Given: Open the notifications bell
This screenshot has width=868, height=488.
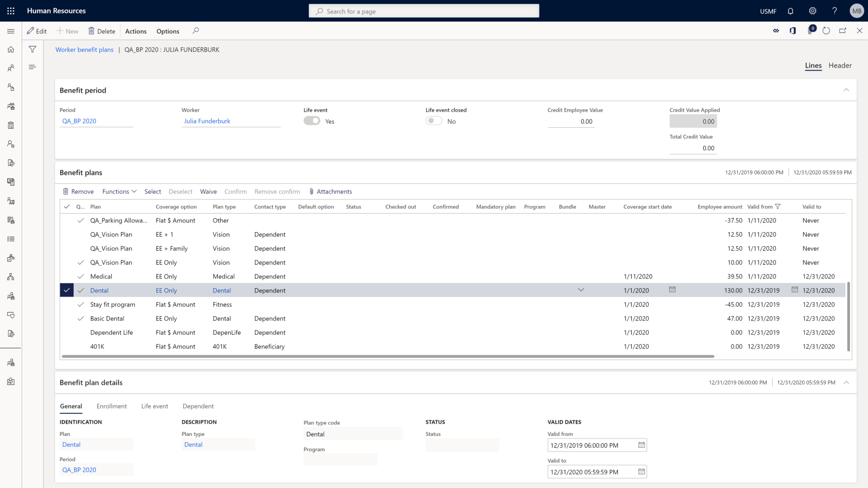Looking at the screenshot, I should pyautogui.click(x=790, y=11).
